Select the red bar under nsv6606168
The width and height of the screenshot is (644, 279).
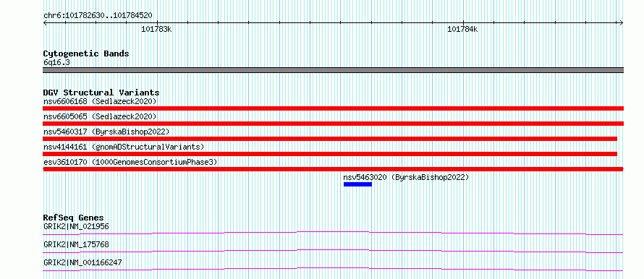tap(333, 108)
